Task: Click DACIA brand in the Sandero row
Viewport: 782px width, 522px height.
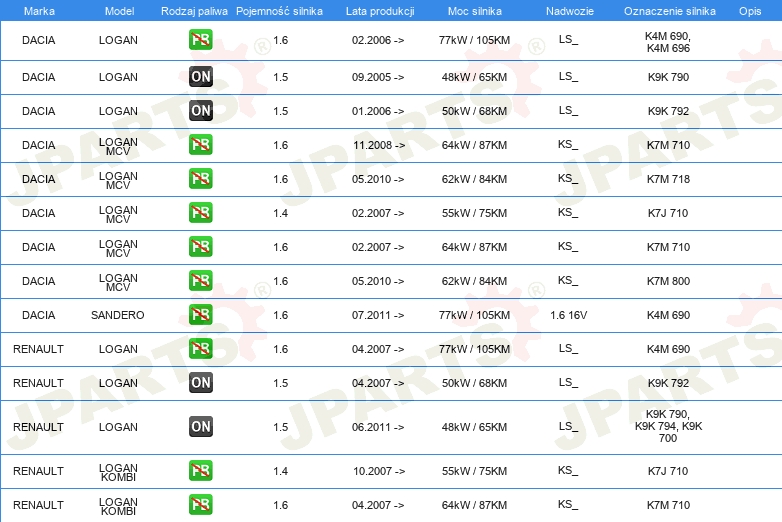Action: (x=38, y=315)
